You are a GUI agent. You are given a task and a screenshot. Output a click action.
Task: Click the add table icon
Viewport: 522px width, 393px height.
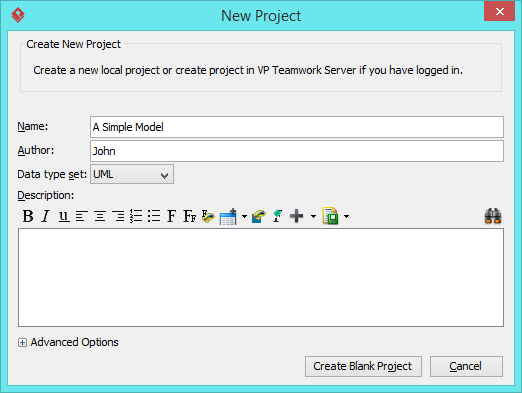pyautogui.click(x=228, y=216)
